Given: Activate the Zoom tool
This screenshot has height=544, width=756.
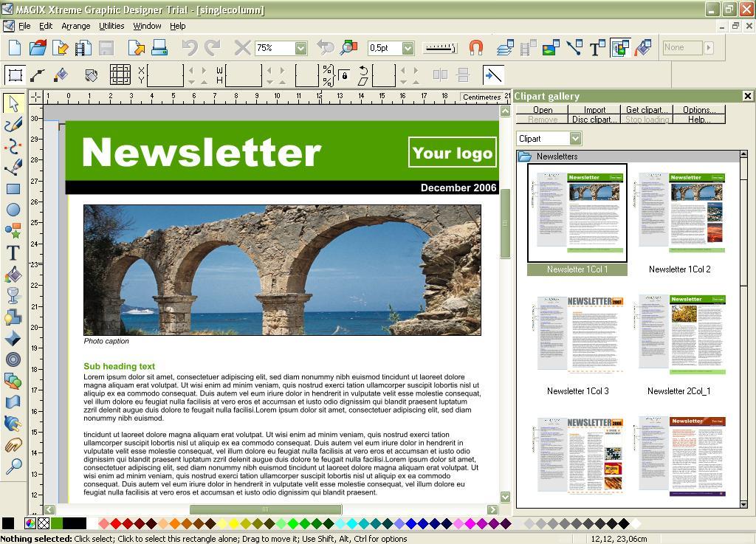Looking at the screenshot, I should click(13, 465).
